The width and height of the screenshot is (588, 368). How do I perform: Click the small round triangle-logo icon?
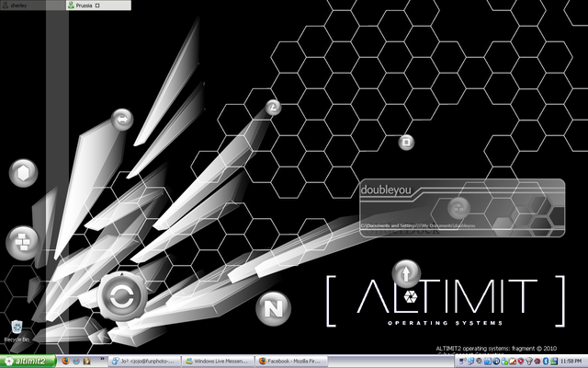pyautogui.click(x=274, y=108)
